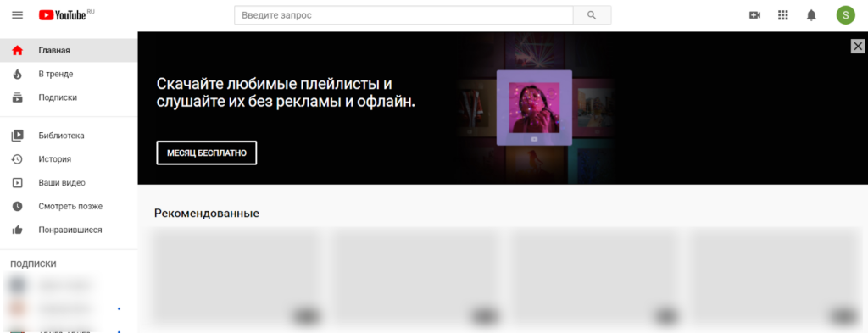Screen dimensions: 868x333
Task: Click the home icon beside Главная
Action: [18, 50]
